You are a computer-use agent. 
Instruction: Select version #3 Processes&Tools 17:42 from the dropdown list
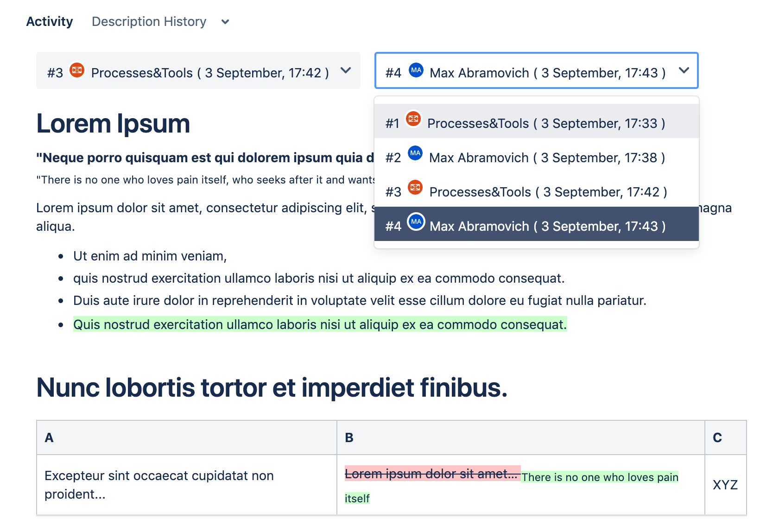coord(537,190)
